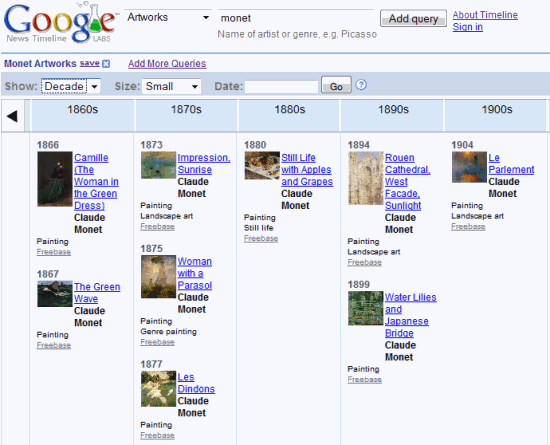The width and height of the screenshot is (550, 445).
Task: Click the Go button
Action: click(x=336, y=86)
